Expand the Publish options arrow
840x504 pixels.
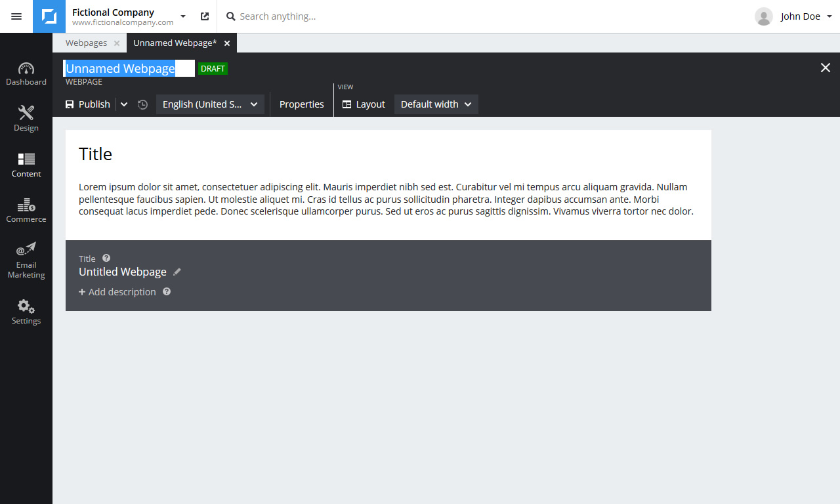[x=124, y=104]
